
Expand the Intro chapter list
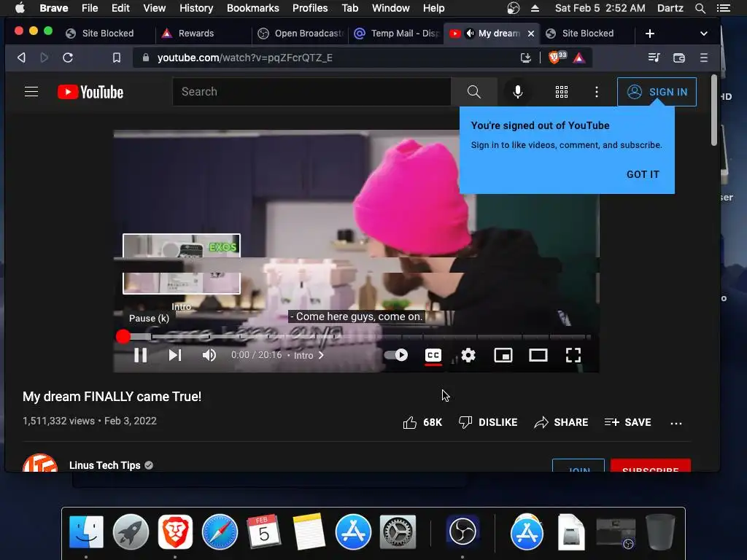pyautogui.click(x=309, y=355)
